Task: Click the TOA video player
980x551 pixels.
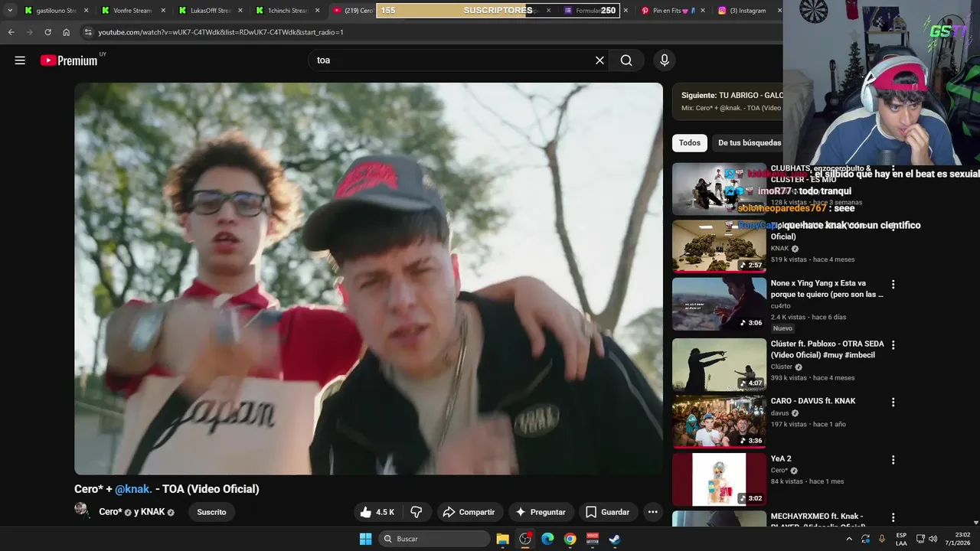Action: 368,279
